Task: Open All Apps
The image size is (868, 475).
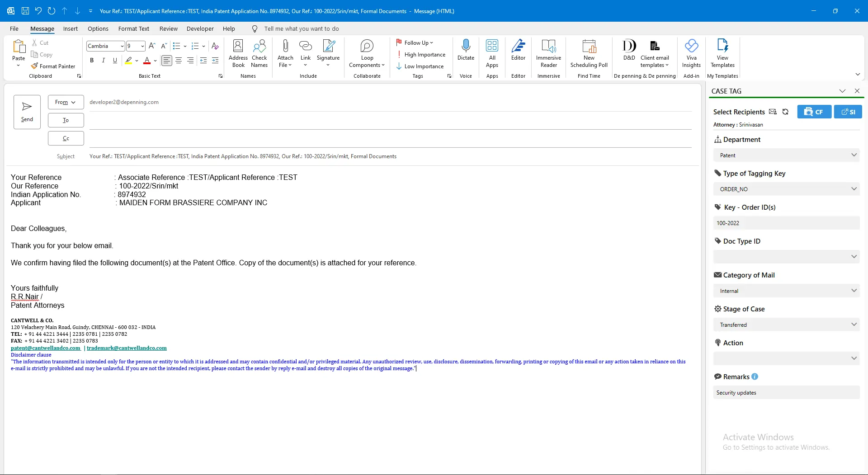Action: (492, 54)
